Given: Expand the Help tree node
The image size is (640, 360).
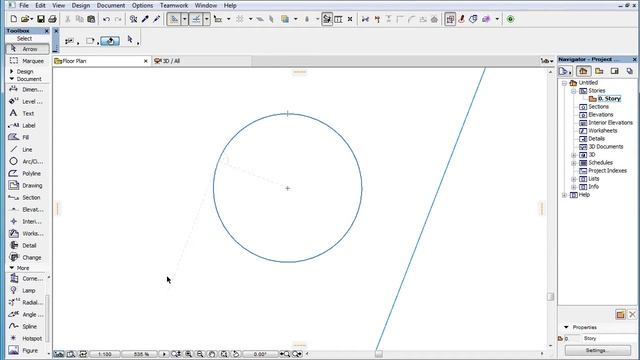Looking at the screenshot, I should pos(564,195).
